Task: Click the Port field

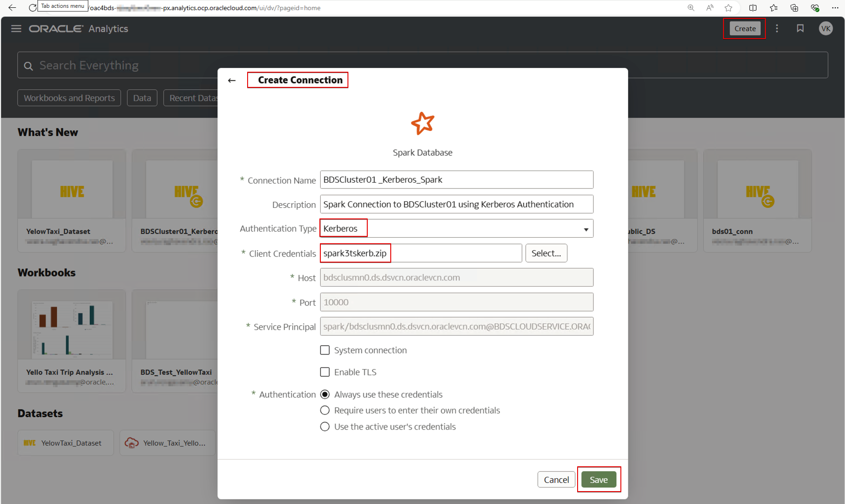Action: coord(457,302)
